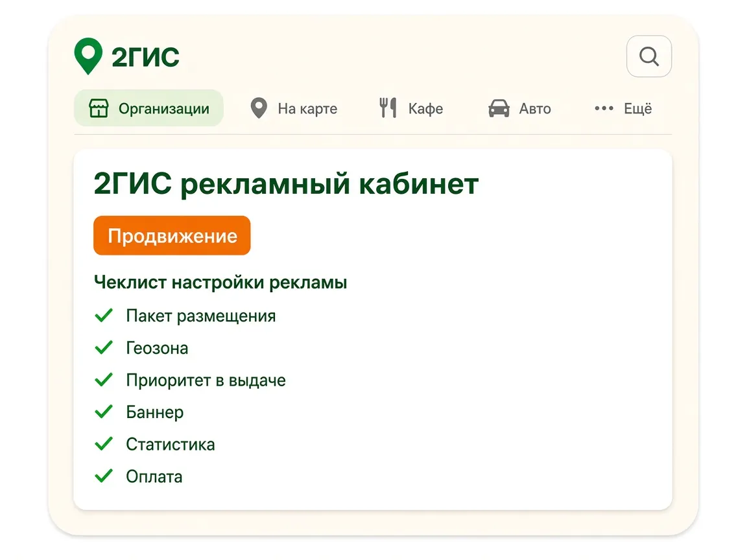Open search with the magnifier button
Screen dimensions: 747x560
649,56
